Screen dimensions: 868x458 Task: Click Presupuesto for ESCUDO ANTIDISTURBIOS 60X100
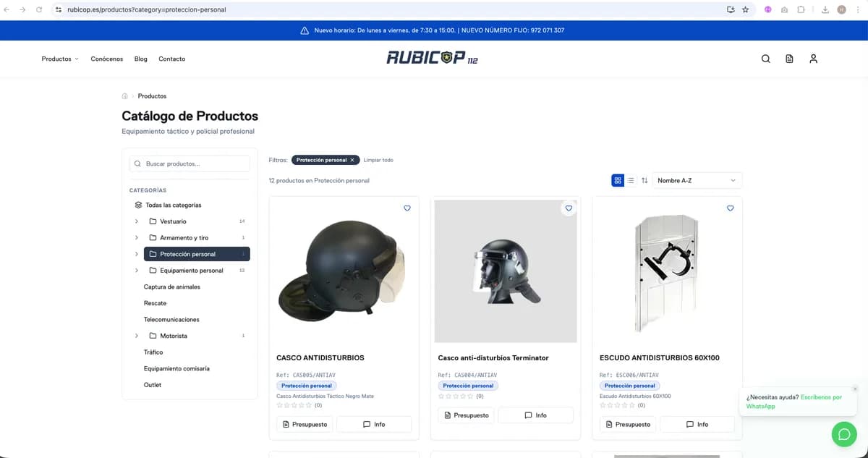point(627,424)
